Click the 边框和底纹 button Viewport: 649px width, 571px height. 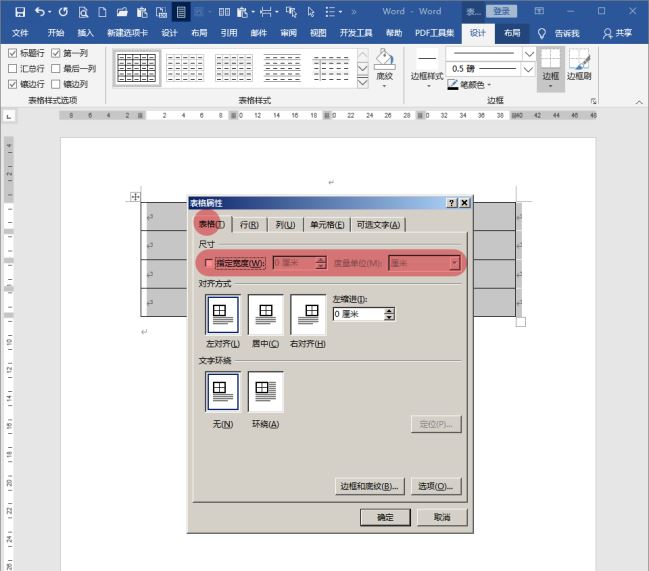pyautogui.click(x=369, y=486)
